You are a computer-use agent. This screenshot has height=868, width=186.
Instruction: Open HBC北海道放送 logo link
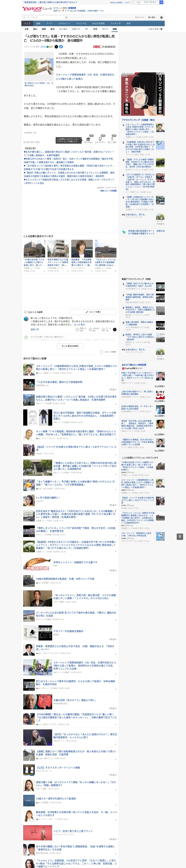coord(104,47)
